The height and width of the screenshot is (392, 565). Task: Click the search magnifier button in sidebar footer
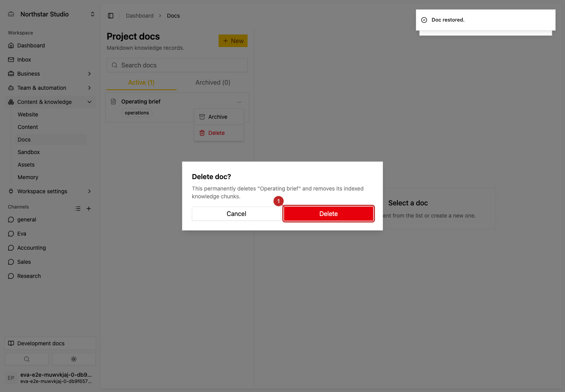(x=27, y=359)
